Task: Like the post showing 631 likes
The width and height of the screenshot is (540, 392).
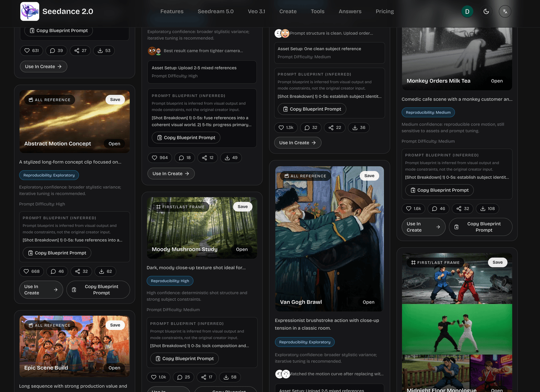Action: tap(32, 50)
